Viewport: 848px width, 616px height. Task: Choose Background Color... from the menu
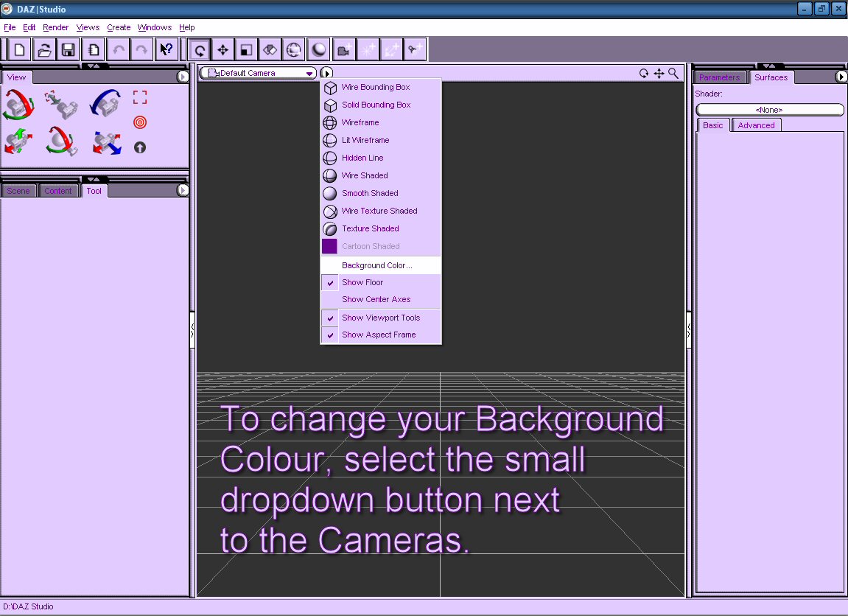[376, 265]
